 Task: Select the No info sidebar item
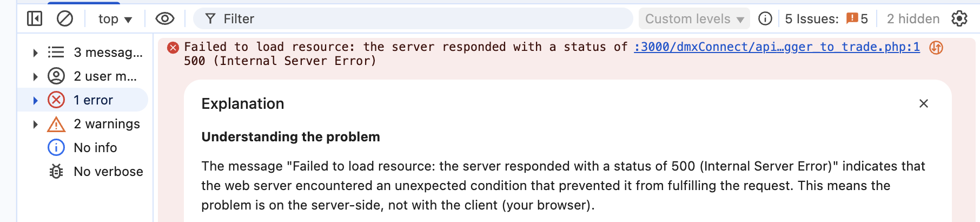tap(95, 148)
